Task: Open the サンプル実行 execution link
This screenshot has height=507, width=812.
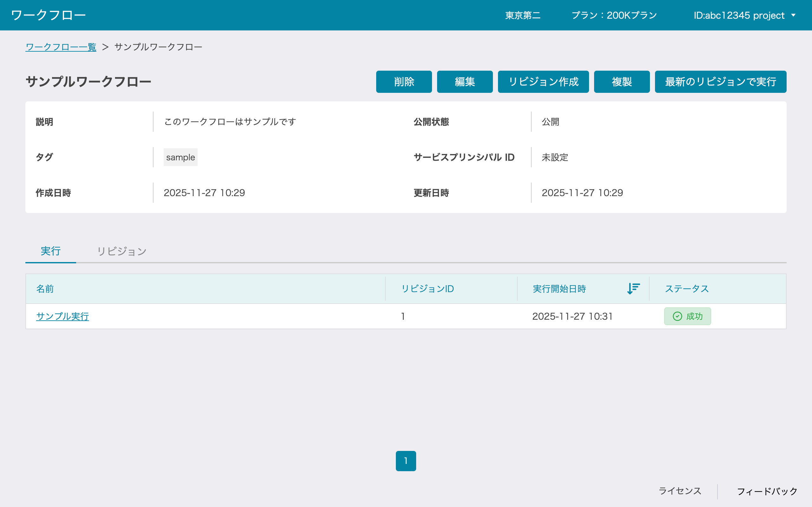Action: 62,316
